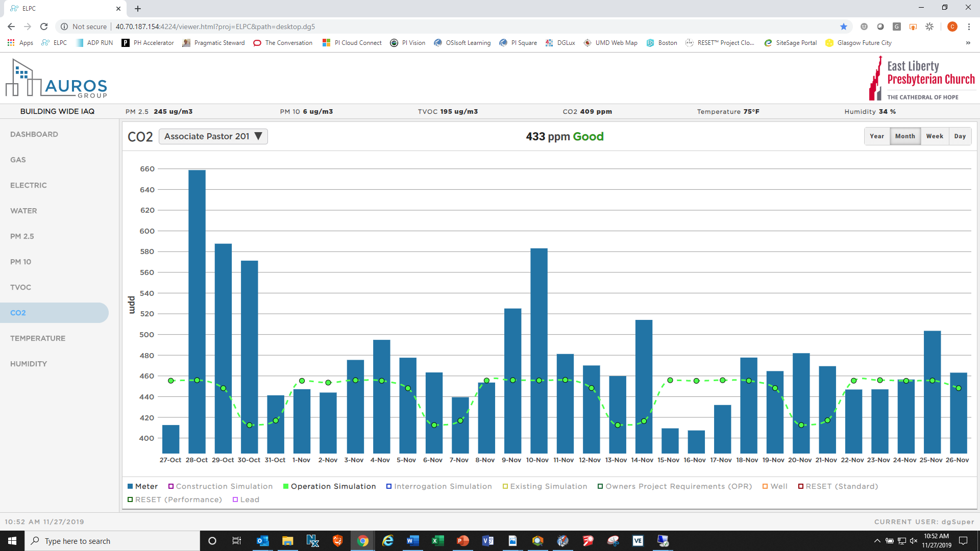Bookmark this page using the star icon
The width and height of the screenshot is (980, 551).
point(844,27)
